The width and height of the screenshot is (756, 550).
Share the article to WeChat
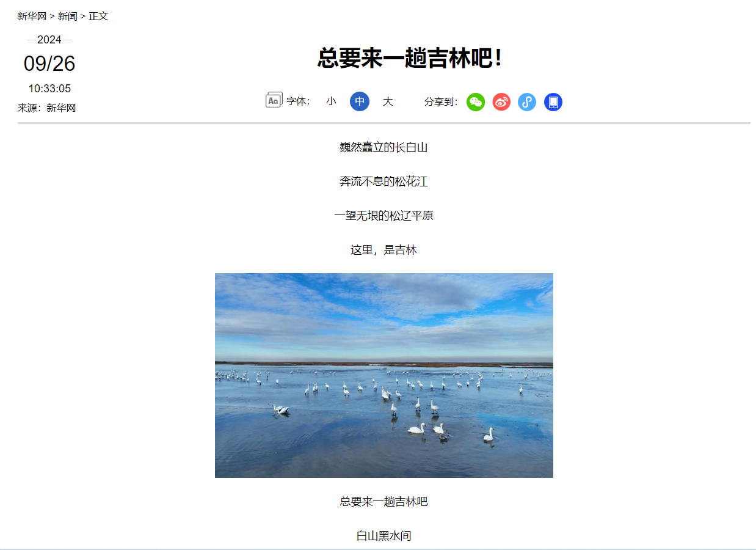click(476, 102)
